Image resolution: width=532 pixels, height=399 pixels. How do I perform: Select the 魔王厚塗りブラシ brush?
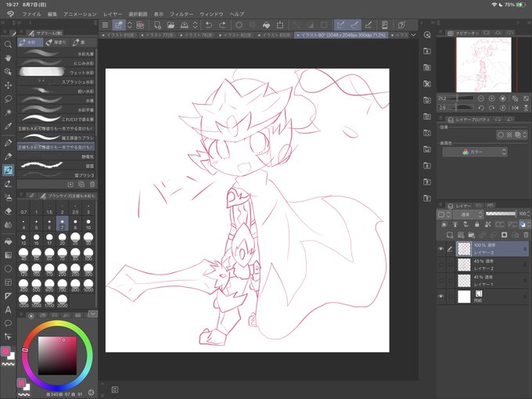(56, 138)
